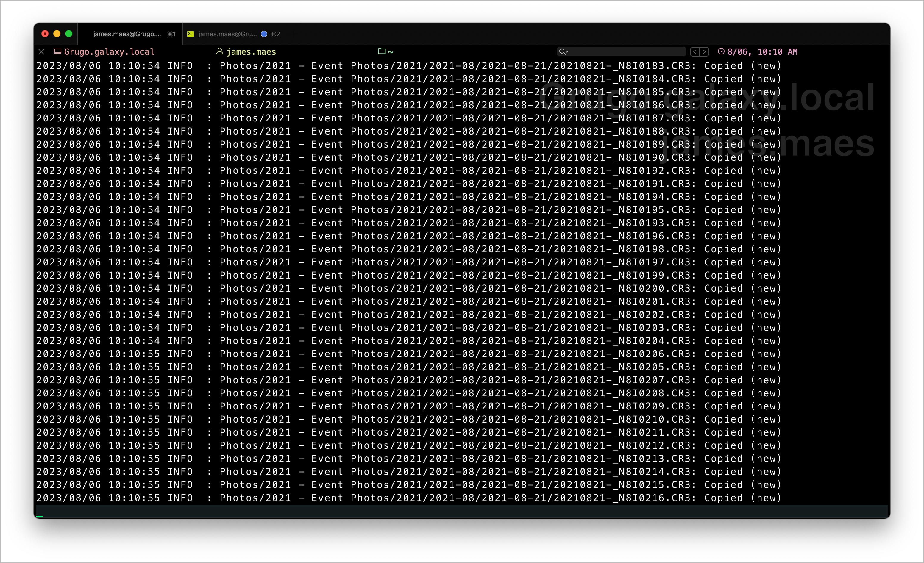
Task: Click log line for _N8I0210.CR3
Action: pyautogui.click(x=409, y=420)
